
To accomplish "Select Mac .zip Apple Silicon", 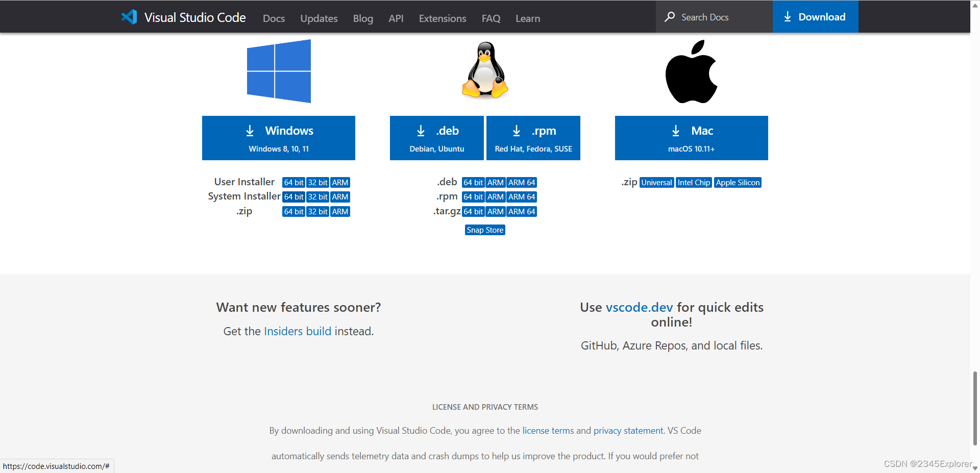I will (x=738, y=183).
